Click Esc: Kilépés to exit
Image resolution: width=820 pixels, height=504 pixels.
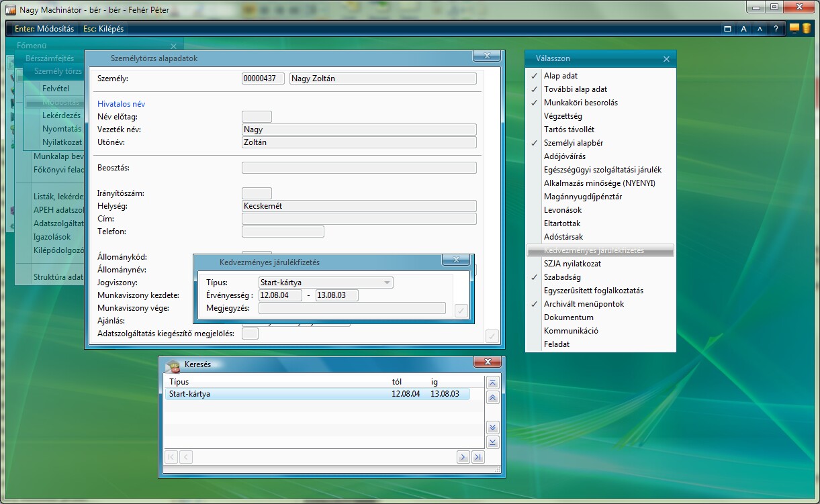coord(103,29)
